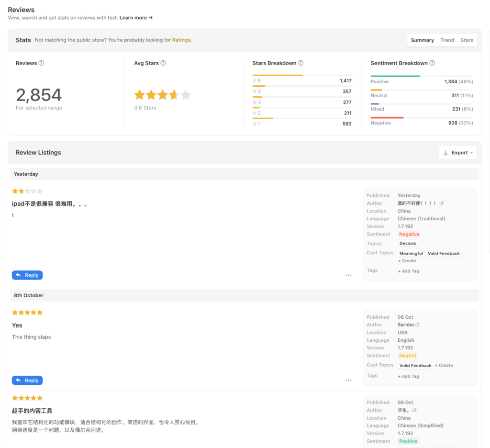
Task: Create a new custom topic
Action: tap(407, 260)
